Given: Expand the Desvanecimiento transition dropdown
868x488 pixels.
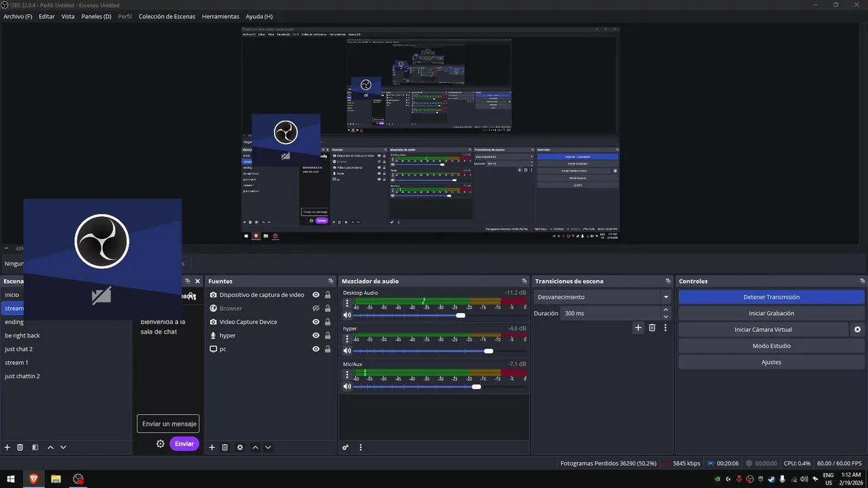Looking at the screenshot, I should [666, 297].
